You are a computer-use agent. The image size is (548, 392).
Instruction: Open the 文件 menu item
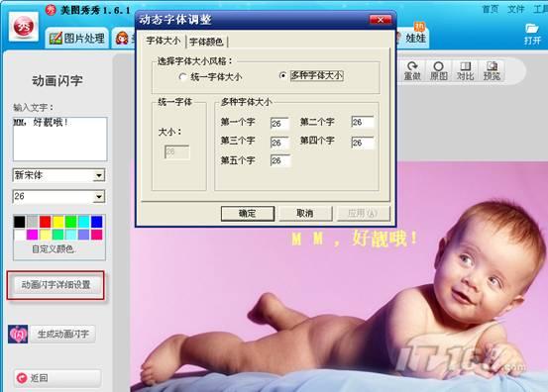pyautogui.click(x=516, y=9)
